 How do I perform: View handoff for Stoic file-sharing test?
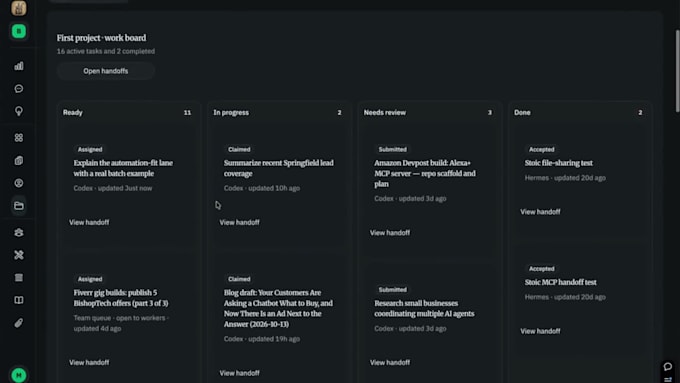540,212
